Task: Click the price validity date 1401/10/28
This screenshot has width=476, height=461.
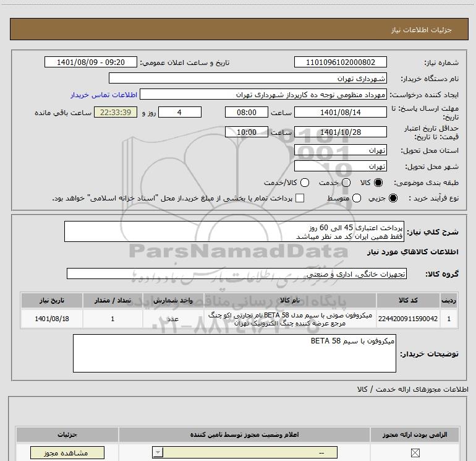Action: [340, 132]
